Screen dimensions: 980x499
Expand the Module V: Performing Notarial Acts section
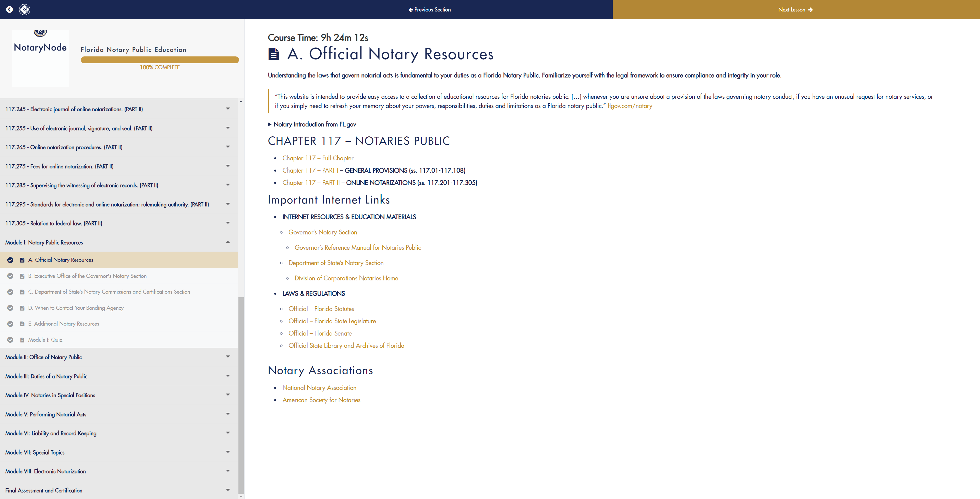pyautogui.click(x=228, y=414)
